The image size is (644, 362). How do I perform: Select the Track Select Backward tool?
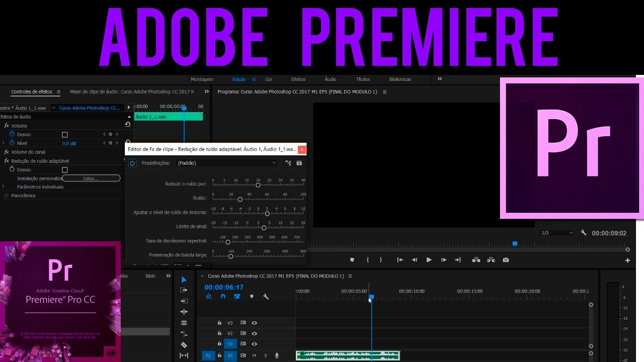(184, 301)
